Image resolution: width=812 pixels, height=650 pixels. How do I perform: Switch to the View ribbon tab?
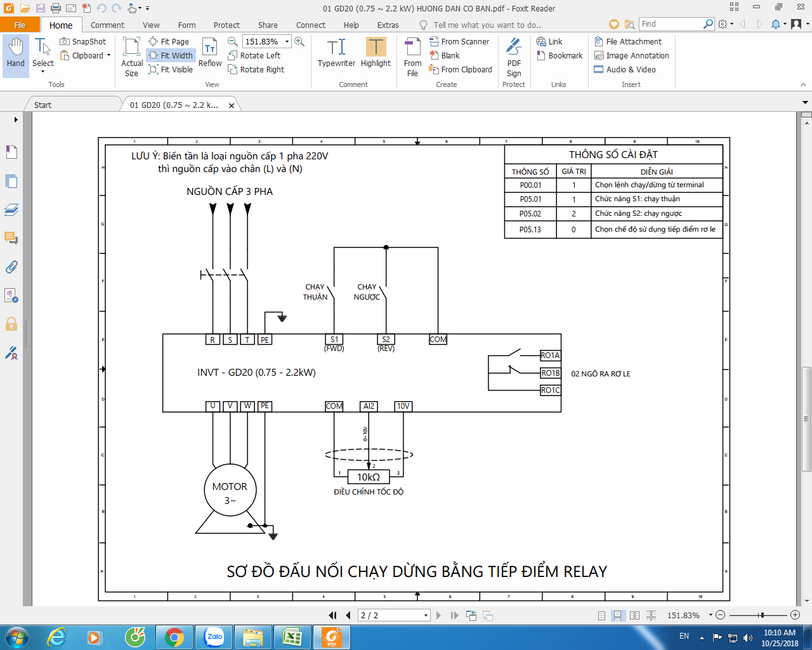[x=151, y=25]
